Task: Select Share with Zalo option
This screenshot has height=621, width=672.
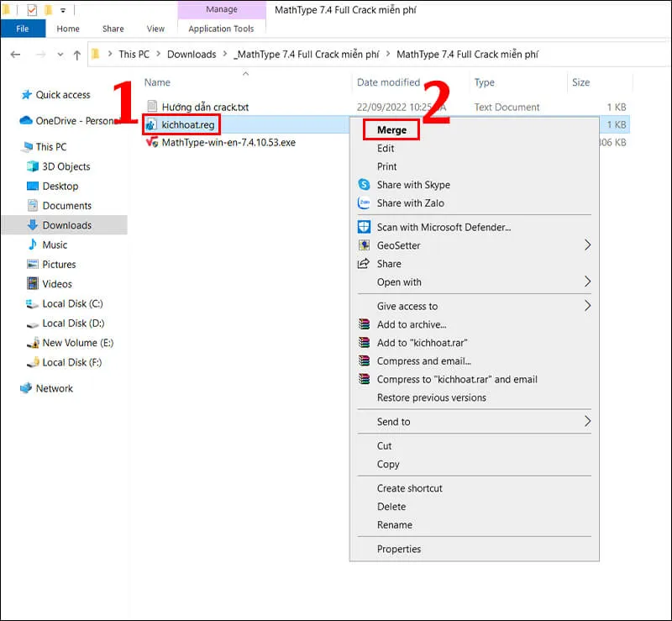Action: pos(409,203)
